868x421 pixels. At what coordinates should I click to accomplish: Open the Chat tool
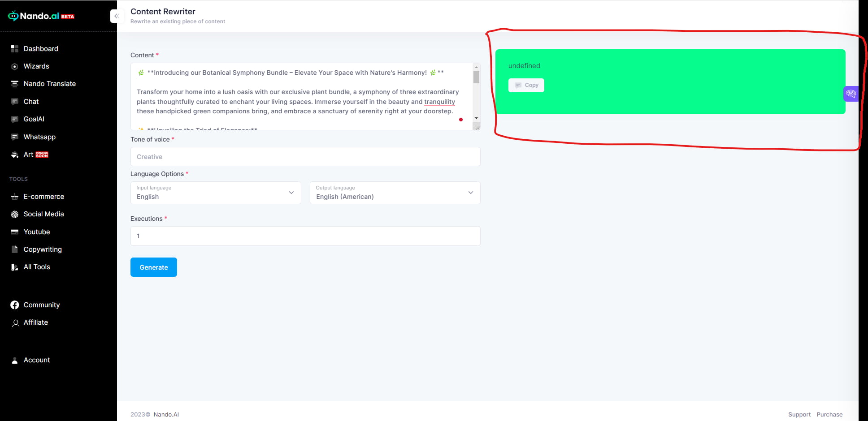(30, 101)
